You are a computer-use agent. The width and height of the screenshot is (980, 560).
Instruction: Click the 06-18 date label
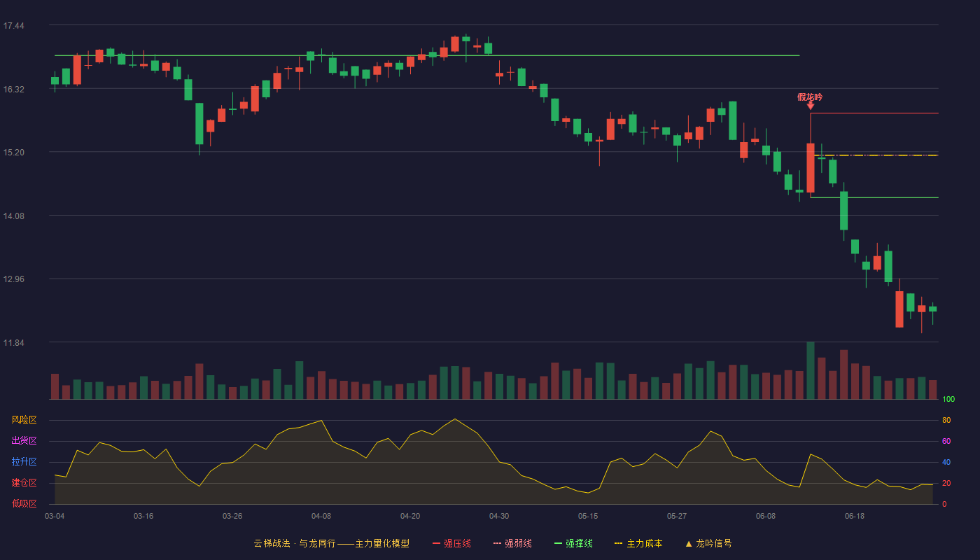coord(855,516)
